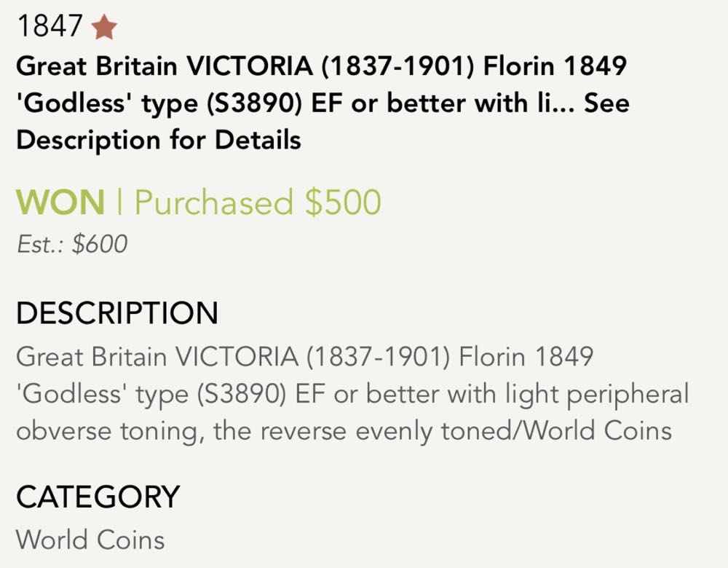Click the lot number 1847
728x568 pixels.
click(x=50, y=28)
